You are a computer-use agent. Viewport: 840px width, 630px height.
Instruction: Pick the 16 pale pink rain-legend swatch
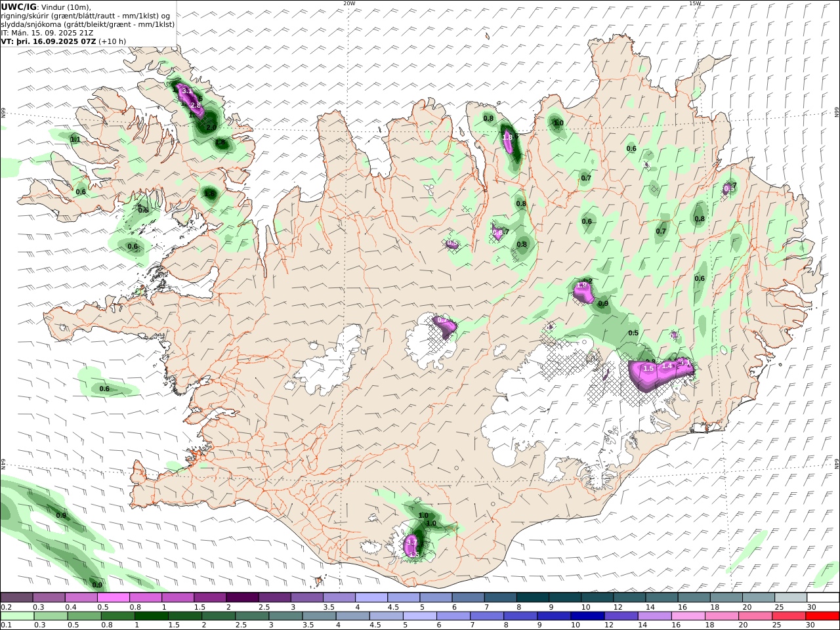pos(687,616)
